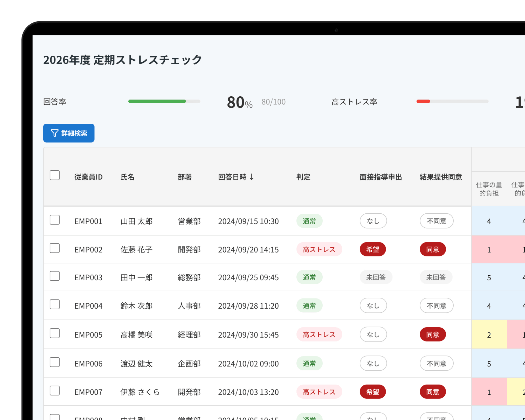Viewport: 525px width, 420px height.
Task: Click the 同意 badge in EMP007 row
Action: pos(433,392)
